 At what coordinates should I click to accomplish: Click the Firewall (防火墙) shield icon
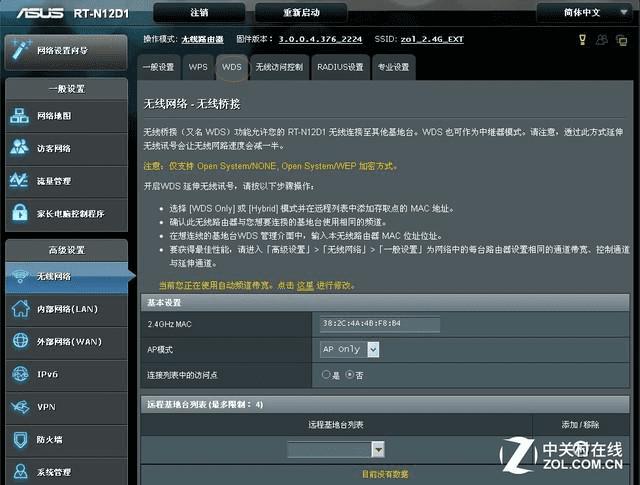pos(20,440)
